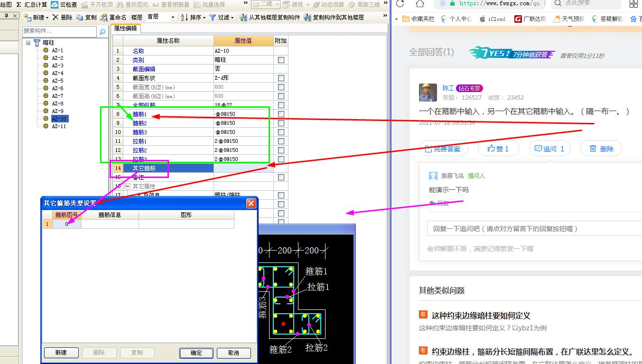Click 从其他楼层复制构件 icon
The image size is (642, 364).
(244, 17)
